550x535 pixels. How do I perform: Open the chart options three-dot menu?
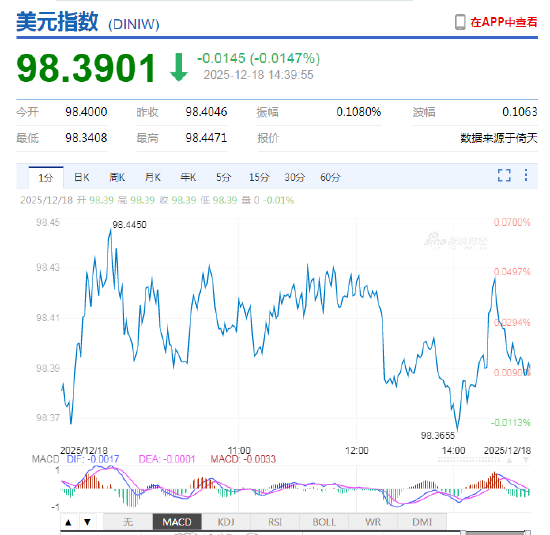(x=526, y=175)
